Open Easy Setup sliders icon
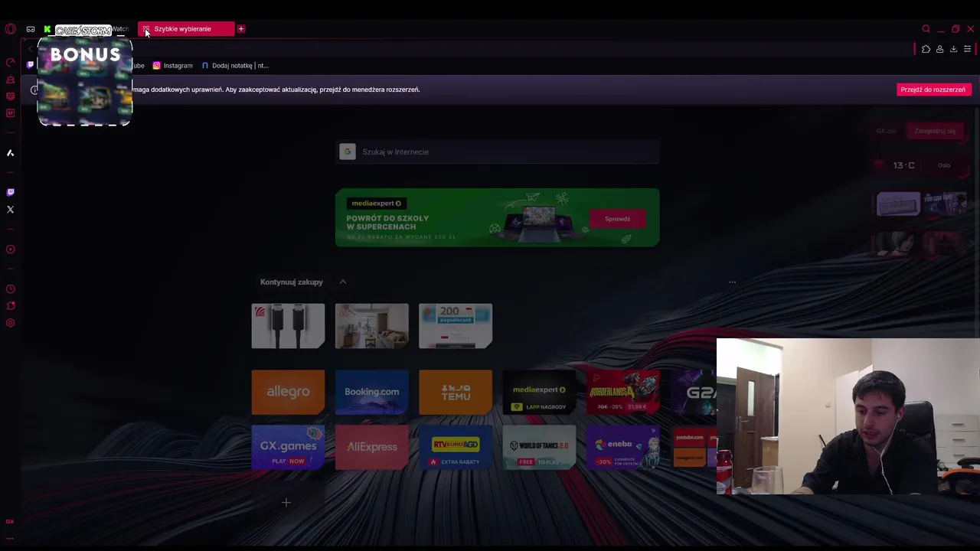Screen dimensions: 980x551 (x=967, y=49)
